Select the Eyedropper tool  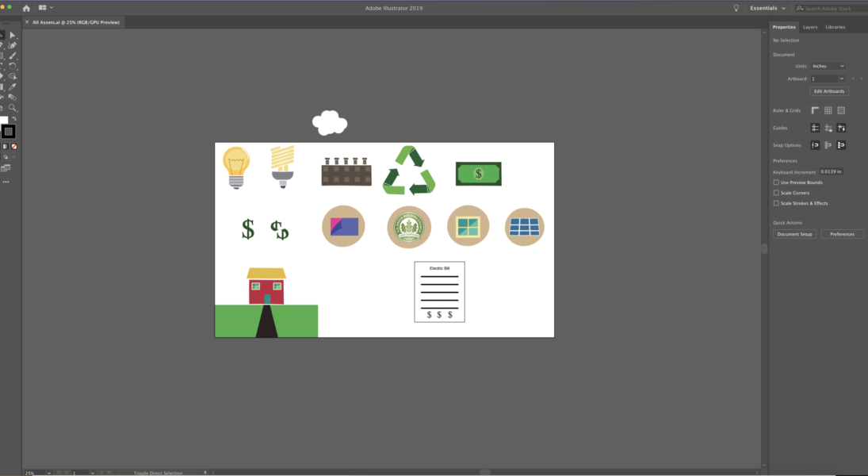13,86
